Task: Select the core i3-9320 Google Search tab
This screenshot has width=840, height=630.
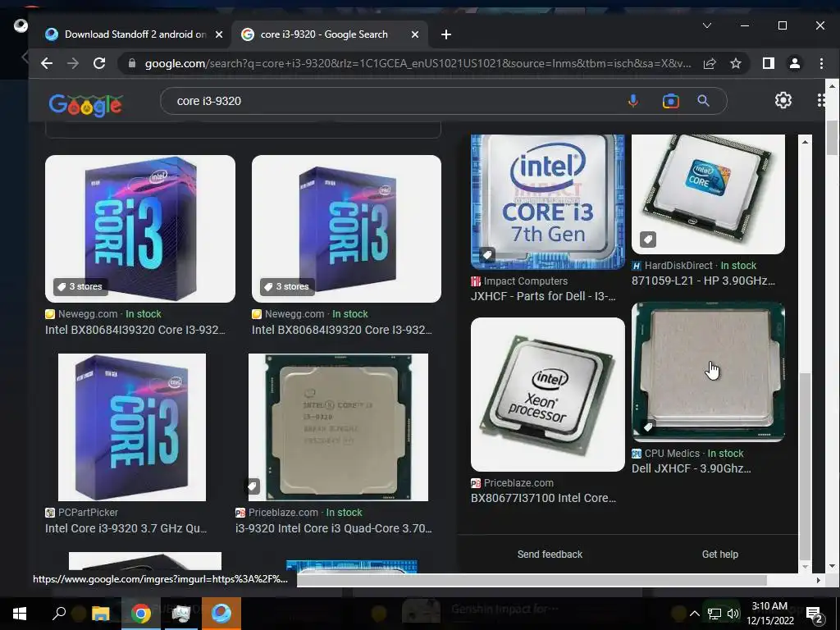Action: (x=331, y=34)
